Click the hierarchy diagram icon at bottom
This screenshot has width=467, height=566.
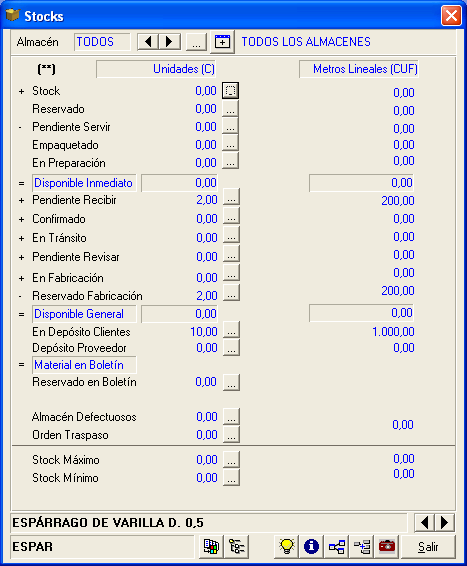tap(336, 547)
